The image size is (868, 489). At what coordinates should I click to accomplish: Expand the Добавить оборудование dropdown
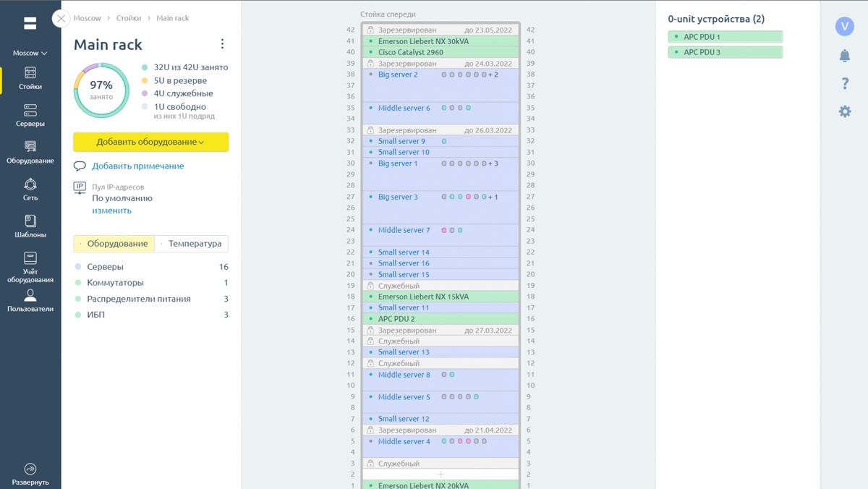tap(150, 142)
